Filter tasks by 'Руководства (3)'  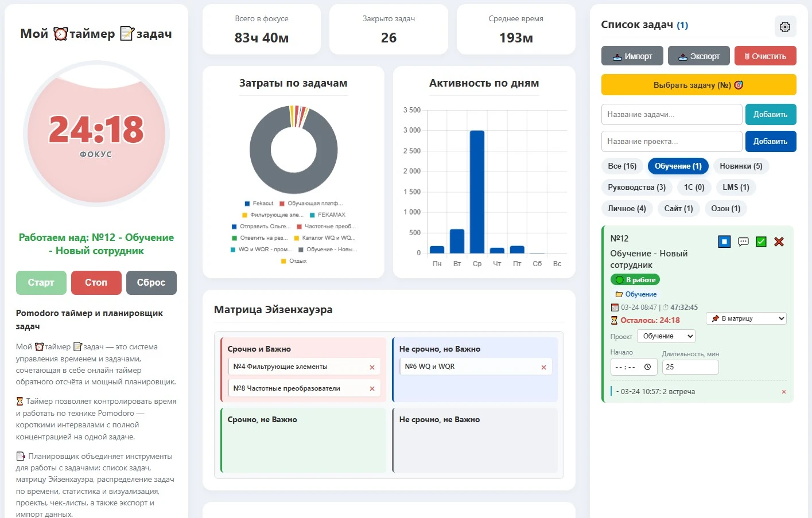coord(637,188)
